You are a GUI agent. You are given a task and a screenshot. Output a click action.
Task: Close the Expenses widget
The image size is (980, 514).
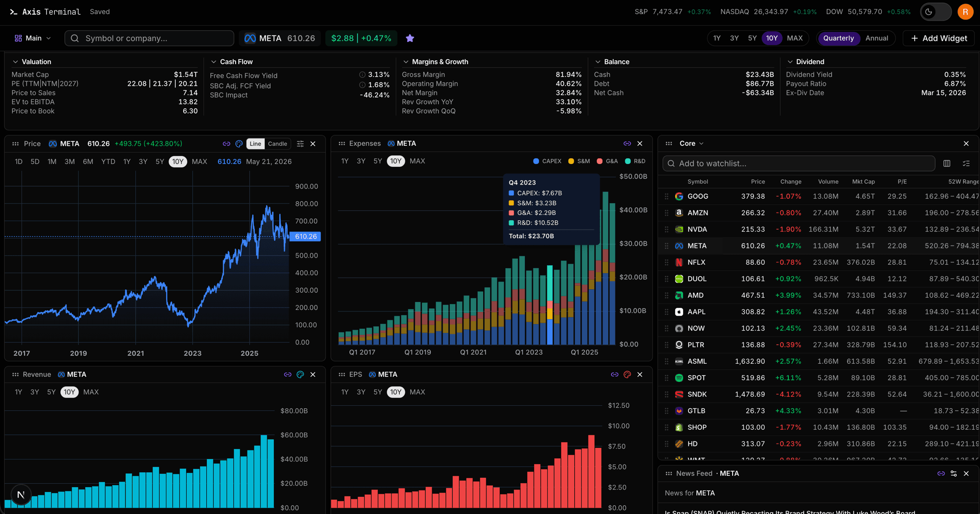640,143
